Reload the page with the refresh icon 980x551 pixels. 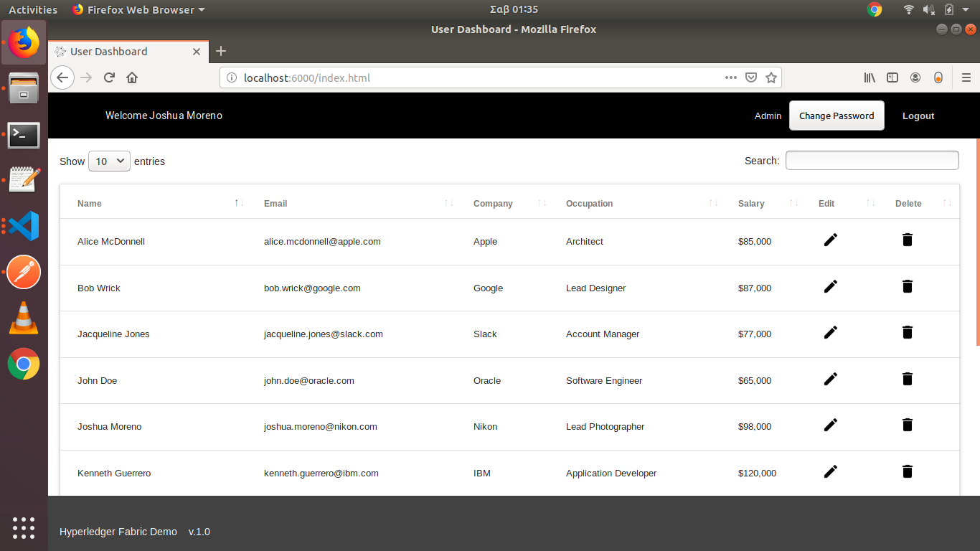pos(109,77)
